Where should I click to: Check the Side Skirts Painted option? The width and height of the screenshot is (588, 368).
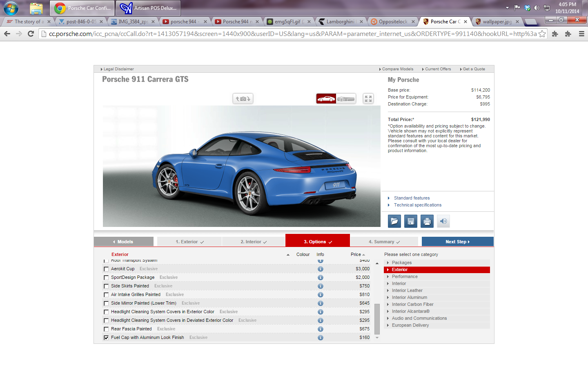click(x=106, y=286)
